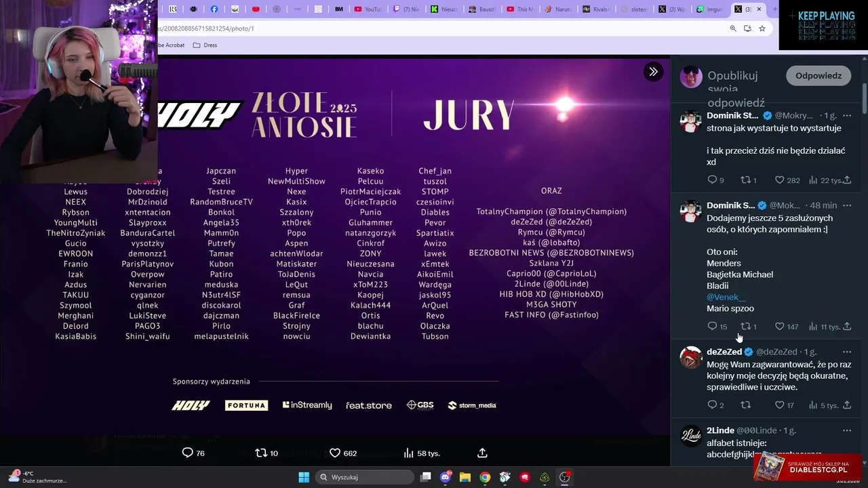
Task: Click the install app icon in the address bar
Action: pos(747,28)
